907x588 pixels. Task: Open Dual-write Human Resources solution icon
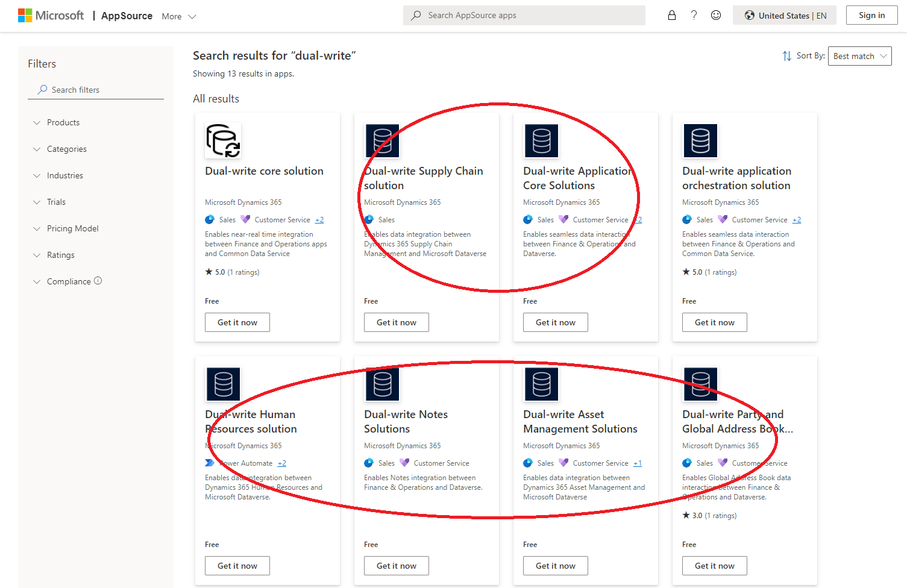[224, 384]
